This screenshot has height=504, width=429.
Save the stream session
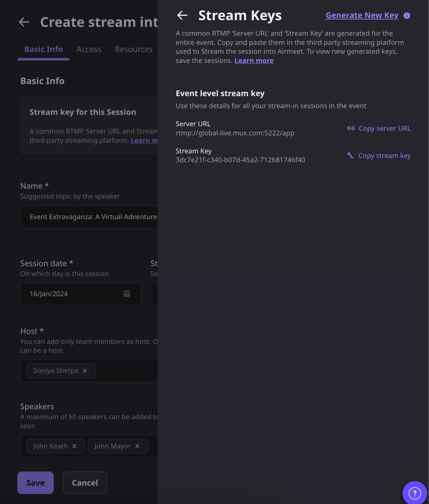coord(35,483)
